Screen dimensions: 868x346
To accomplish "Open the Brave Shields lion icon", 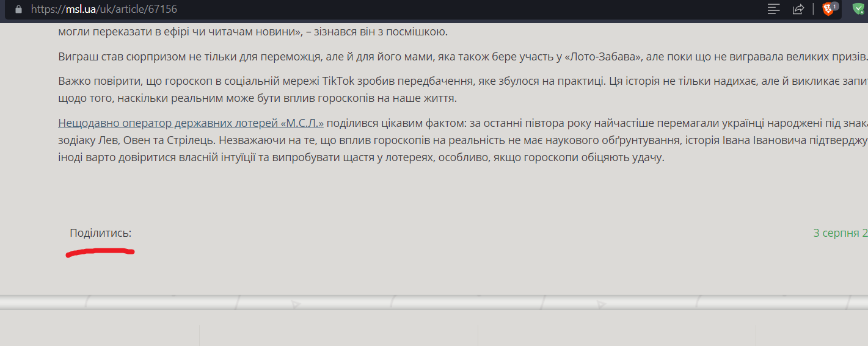I will pos(828,9).
